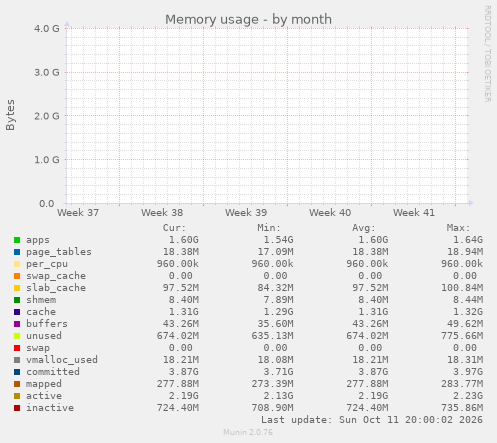
Task: Click the lime unused legend swatch
Action: (17, 336)
